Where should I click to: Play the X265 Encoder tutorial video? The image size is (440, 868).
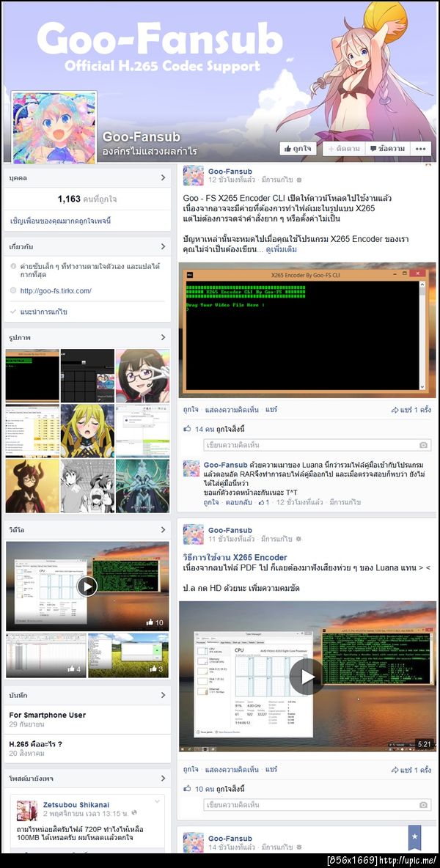point(307,677)
